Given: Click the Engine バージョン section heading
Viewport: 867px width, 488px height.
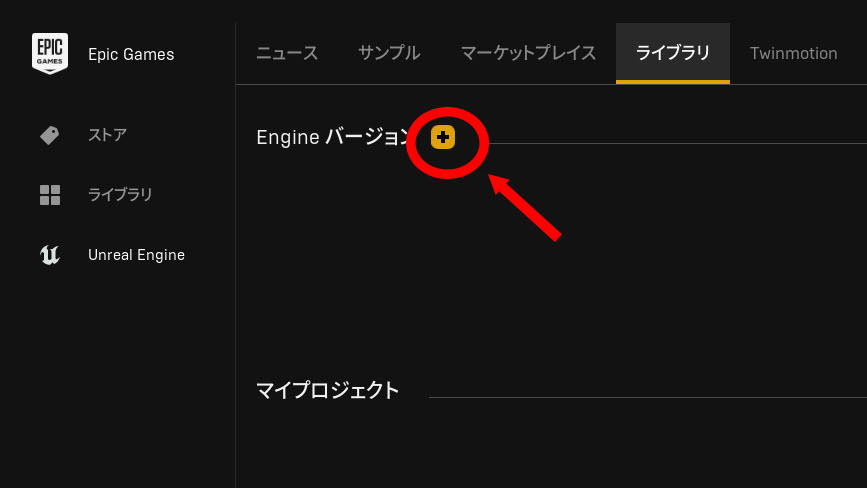Looking at the screenshot, I should (333, 137).
